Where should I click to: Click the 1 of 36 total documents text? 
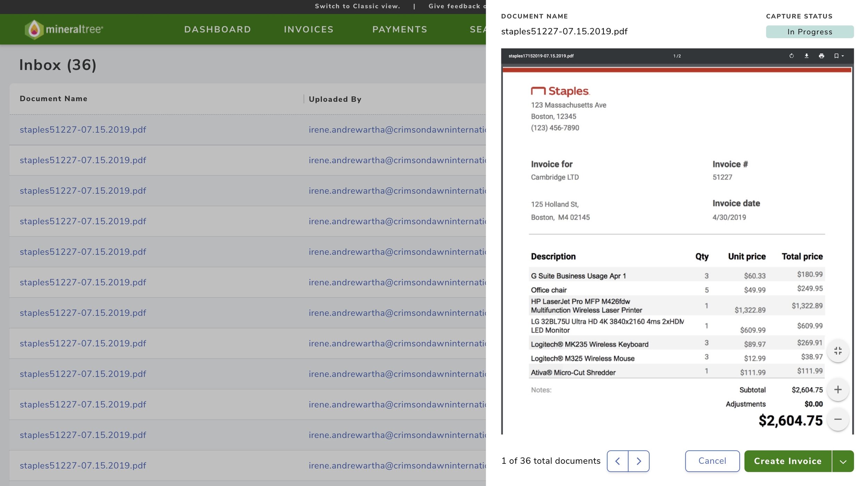(x=551, y=461)
